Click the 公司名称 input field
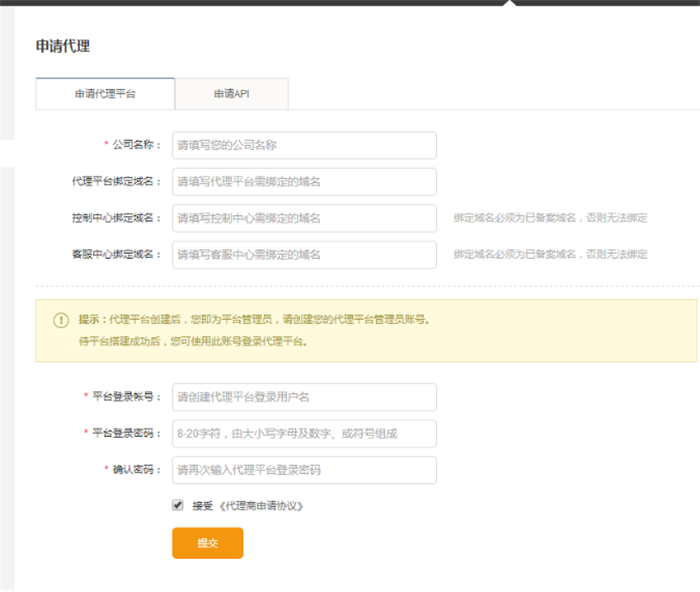The width and height of the screenshot is (700, 592). click(304, 145)
